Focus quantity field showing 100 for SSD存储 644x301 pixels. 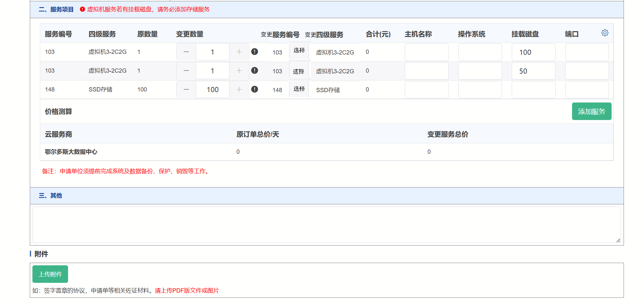213,90
